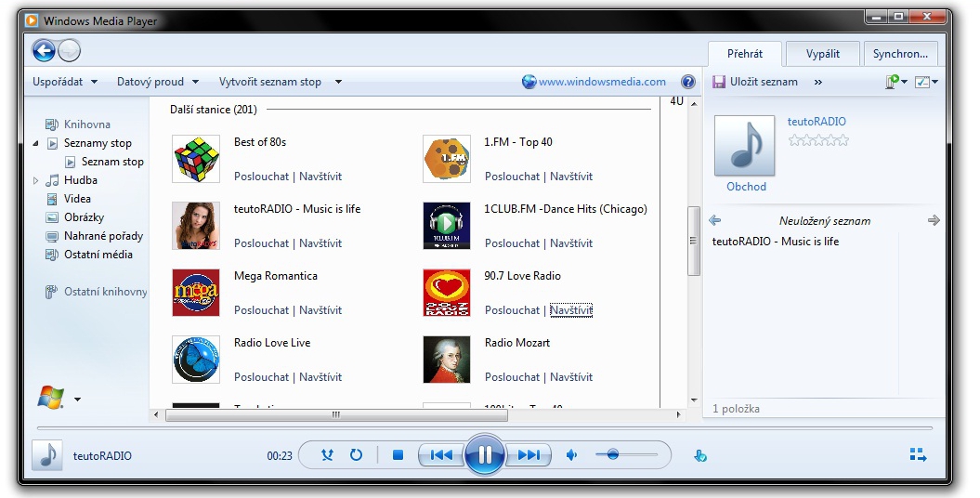
Task: Click the 1CLUB.FM station logo
Action: point(447,226)
